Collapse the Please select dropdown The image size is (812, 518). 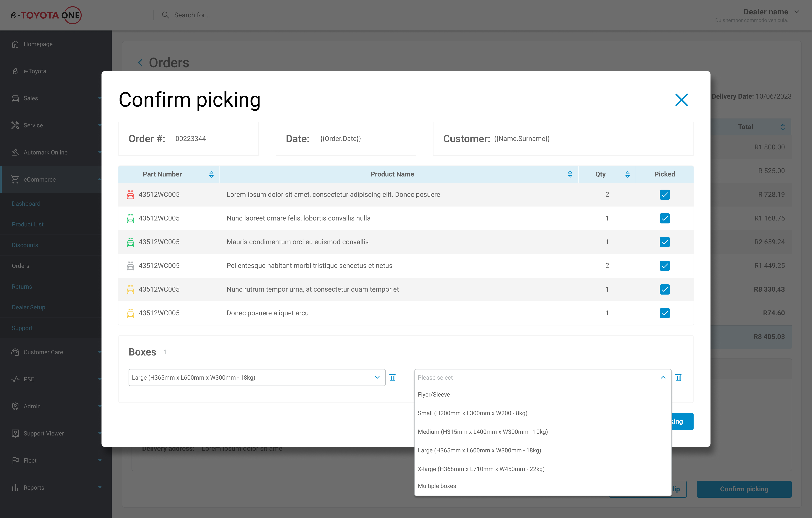(x=663, y=377)
